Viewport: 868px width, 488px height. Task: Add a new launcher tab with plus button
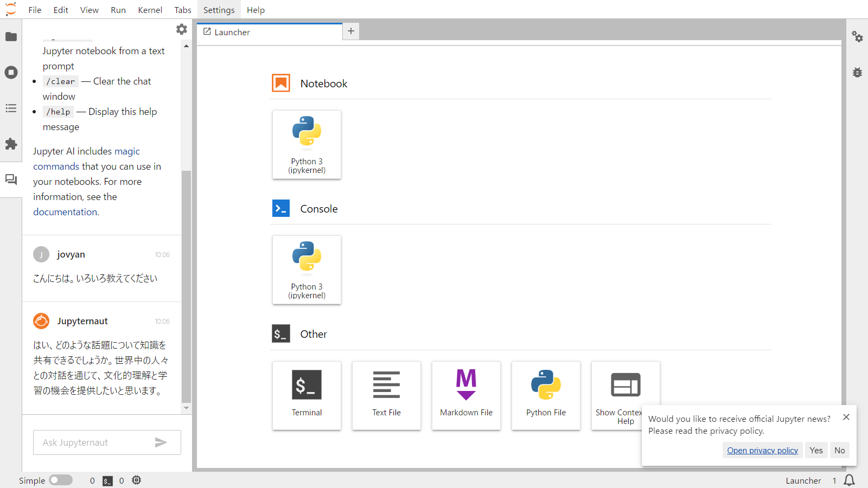[351, 31]
